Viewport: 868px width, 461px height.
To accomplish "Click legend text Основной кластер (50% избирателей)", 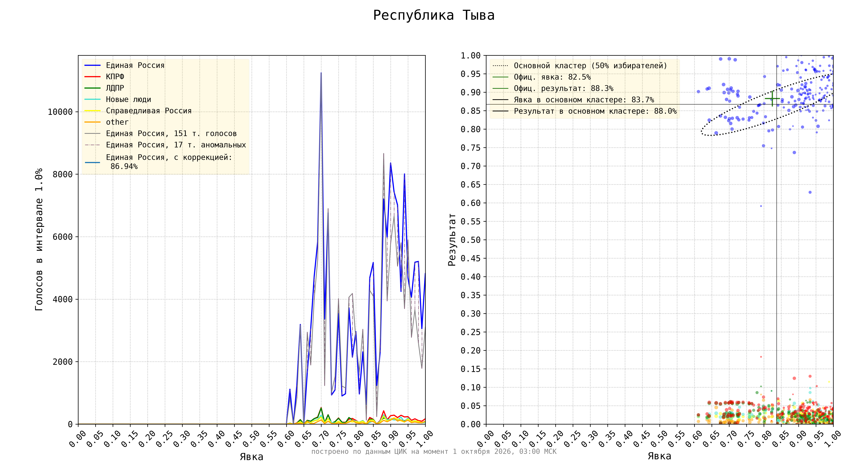I will (590, 66).
